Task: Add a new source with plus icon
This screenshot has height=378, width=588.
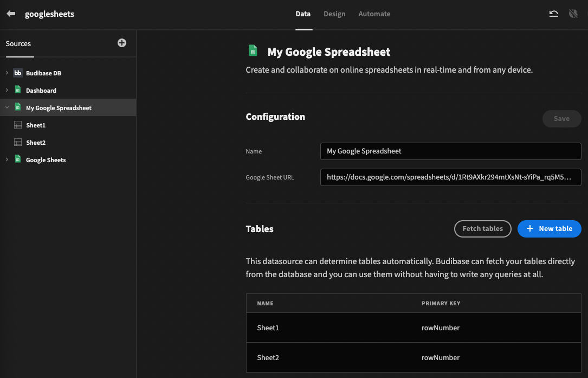Action: (x=122, y=43)
